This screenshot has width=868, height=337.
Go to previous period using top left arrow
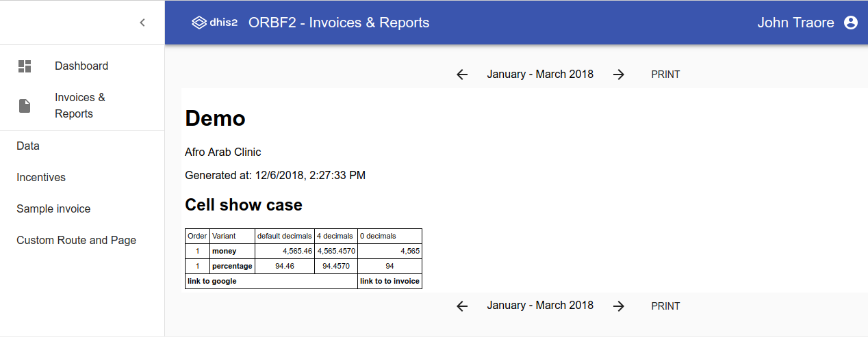click(x=462, y=75)
